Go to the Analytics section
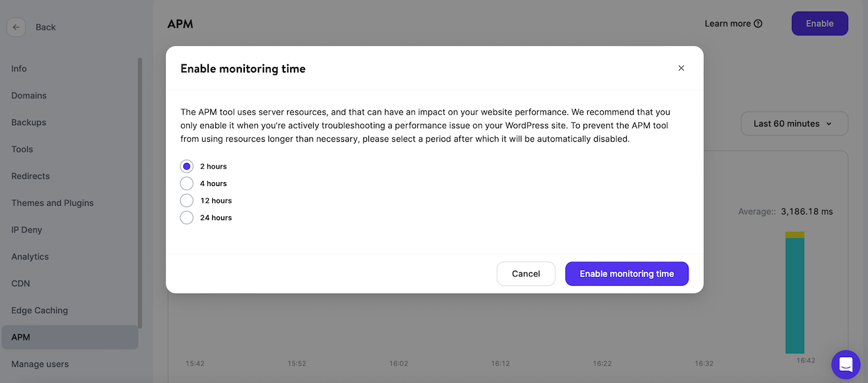The image size is (868, 383). [31, 256]
